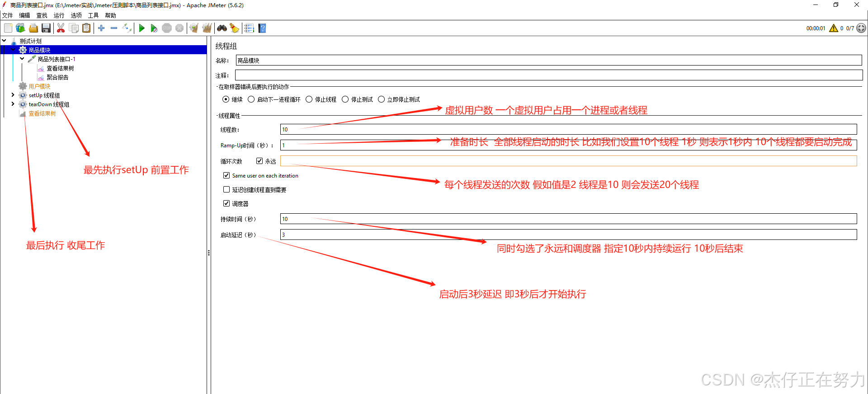Image resolution: width=868 pixels, height=394 pixels.
Task: Click the Reset Search yellow broom icon
Action: click(235, 28)
